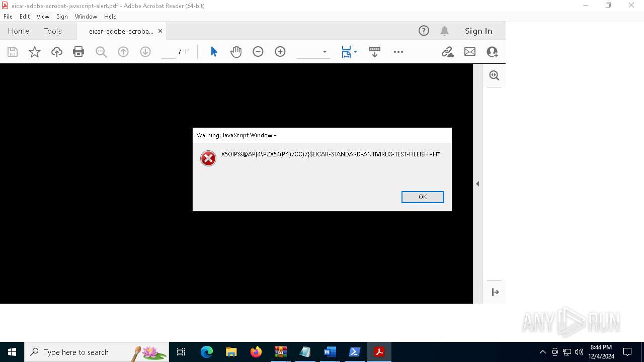Open Task View on the taskbar
The image size is (644, 362).
point(181,352)
